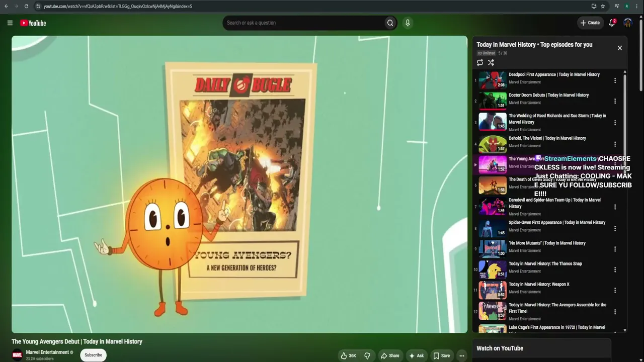
Task: Click the Watch on YouTube heading
Action: (x=500, y=348)
